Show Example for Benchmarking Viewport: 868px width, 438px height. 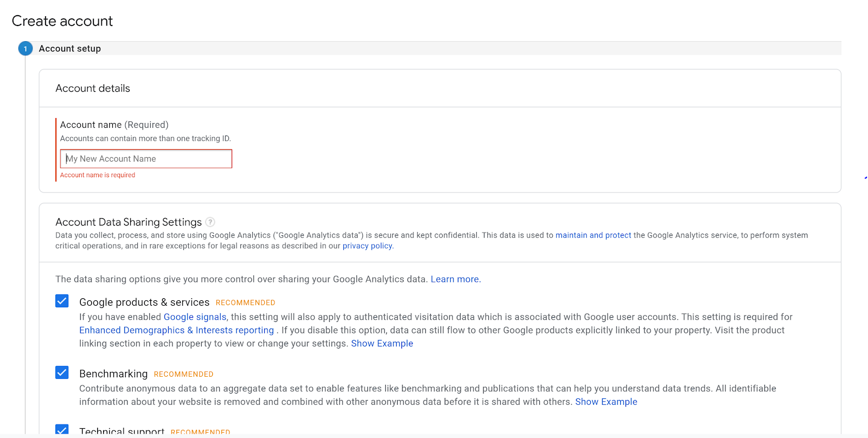[x=606, y=402]
